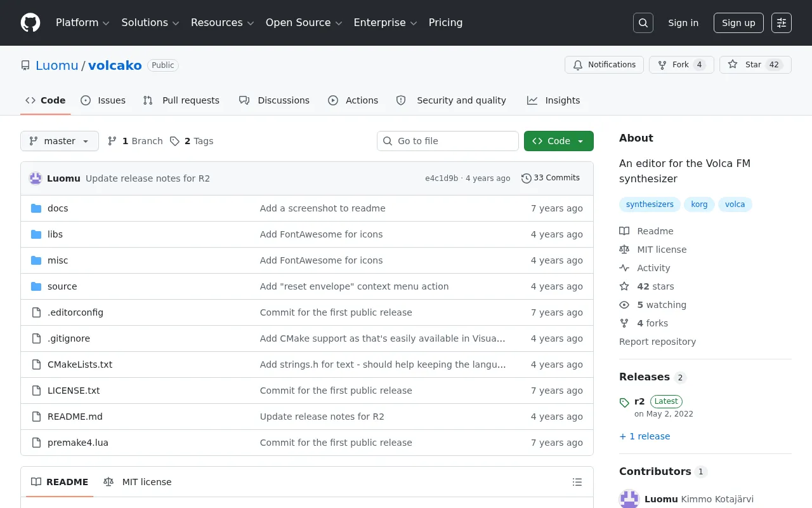This screenshot has width=812, height=508.
Task: Click the Sign in link
Action: (x=683, y=23)
